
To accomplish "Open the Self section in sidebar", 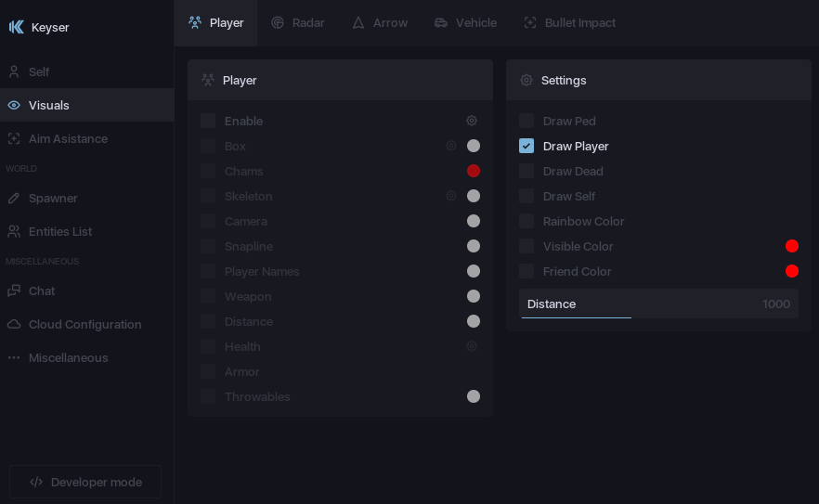I will click(39, 71).
